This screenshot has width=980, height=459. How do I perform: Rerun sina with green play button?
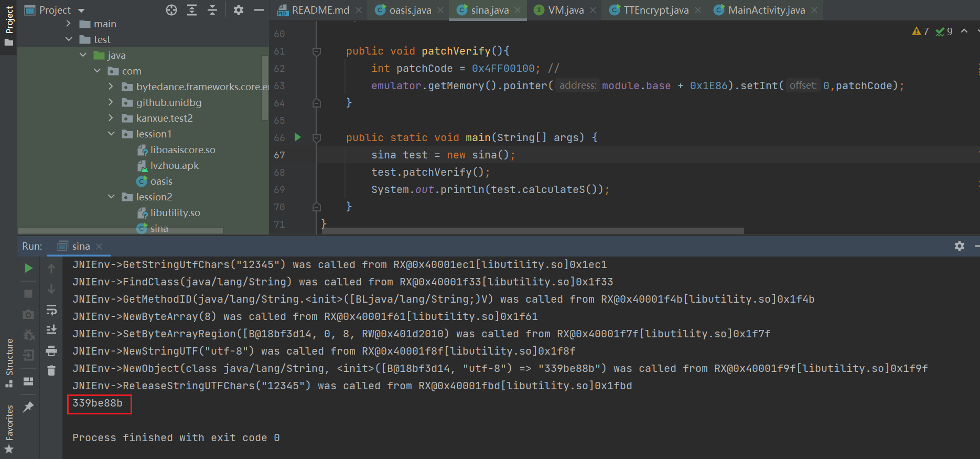[x=29, y=268]
